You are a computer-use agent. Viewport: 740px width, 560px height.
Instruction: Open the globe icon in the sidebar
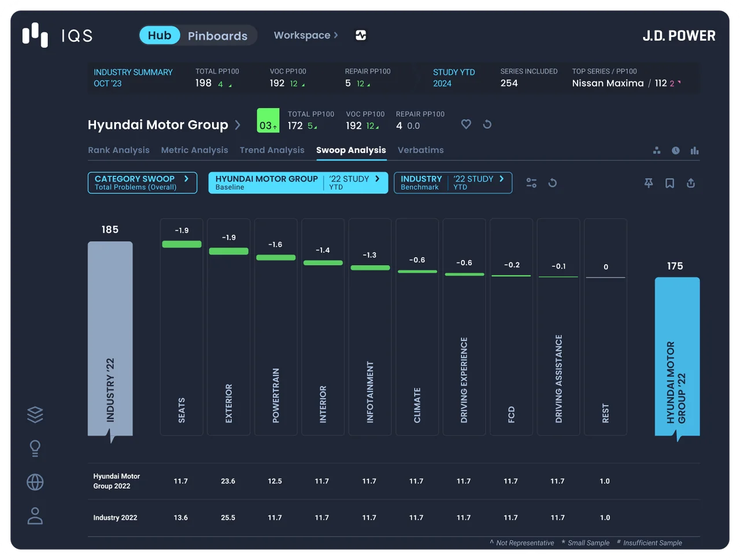tap(35, 482)
